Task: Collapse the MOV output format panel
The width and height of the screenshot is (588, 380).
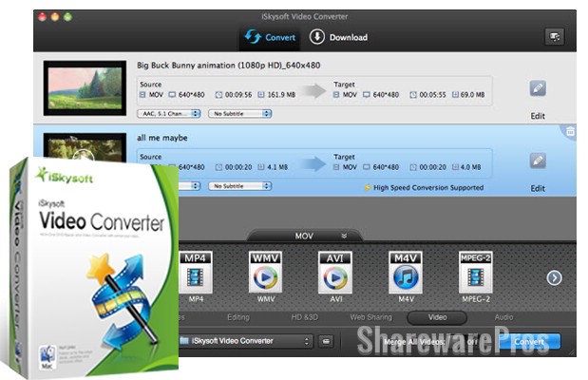Action: pos(344,236)
